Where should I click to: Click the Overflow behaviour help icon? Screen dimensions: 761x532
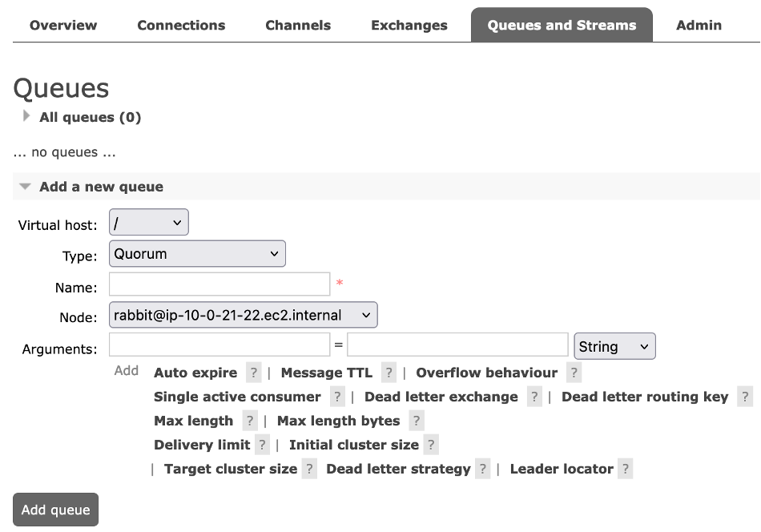pos(574,373)
